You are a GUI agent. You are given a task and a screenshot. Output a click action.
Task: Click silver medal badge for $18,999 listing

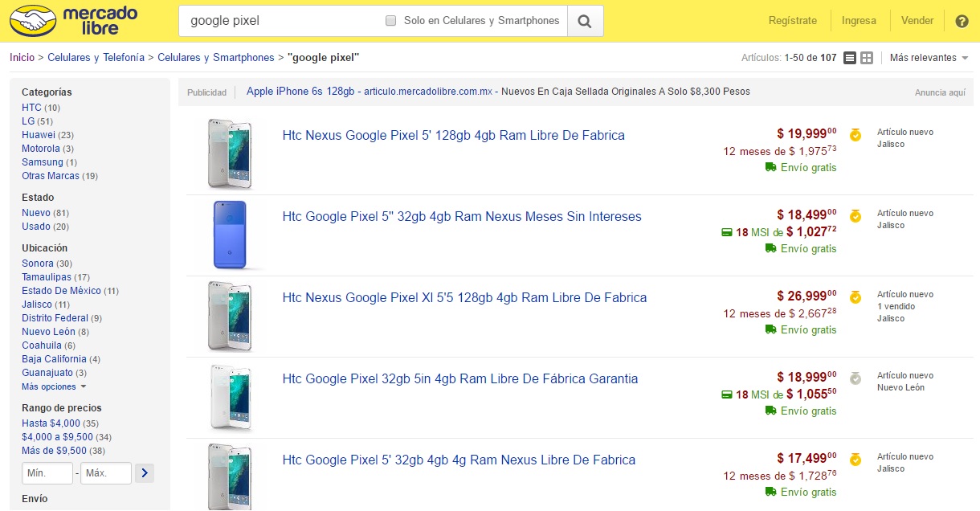tap(855, 378)
